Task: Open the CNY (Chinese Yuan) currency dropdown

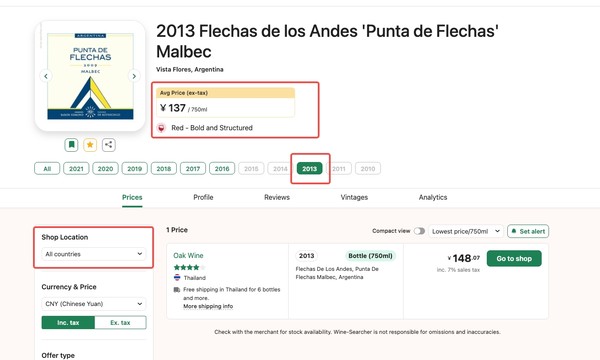Action: coord(94,304)
